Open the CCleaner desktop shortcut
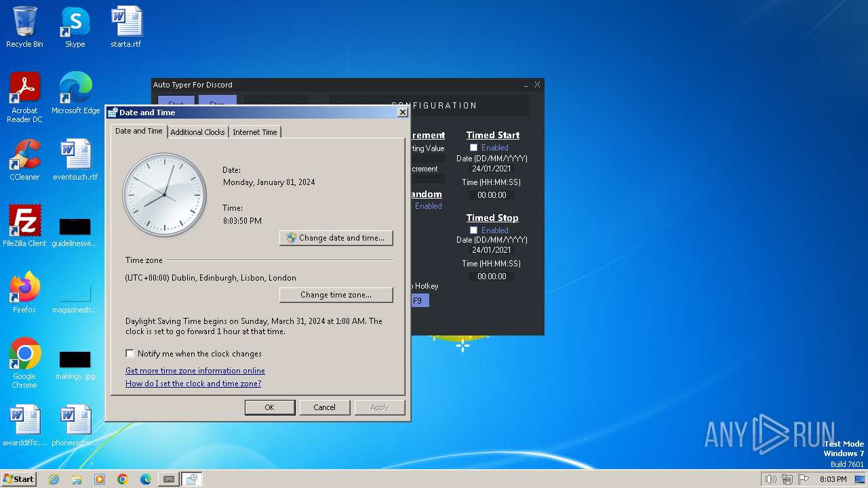 24,160
